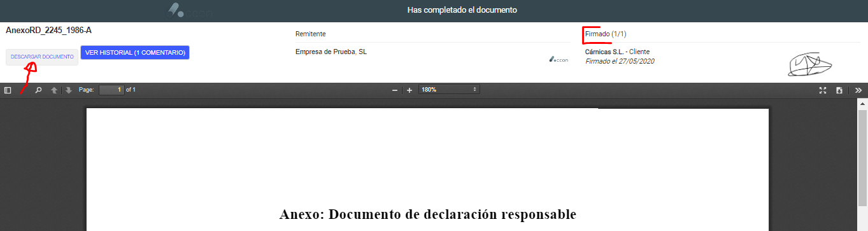Click Cárnicas S.L. - Cliente signer name
Image resolution: width=868 pixels, height=231 pixels.
[617, 52]
